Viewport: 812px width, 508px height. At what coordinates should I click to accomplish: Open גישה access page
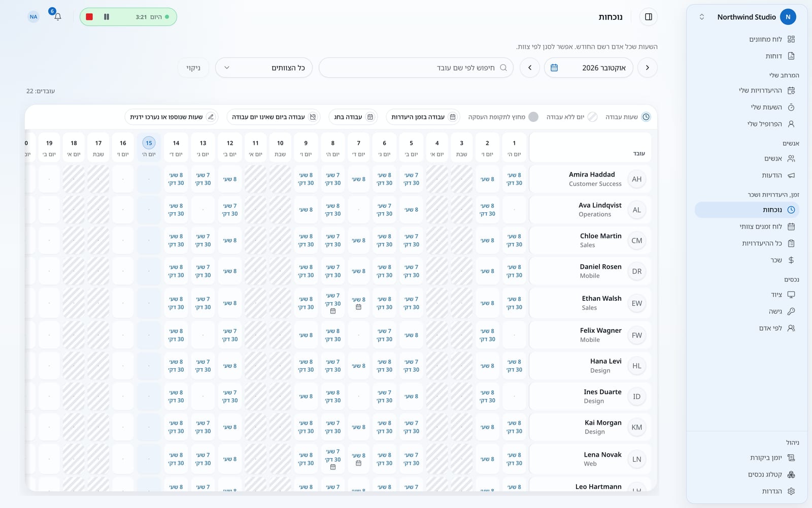(747, 311)
